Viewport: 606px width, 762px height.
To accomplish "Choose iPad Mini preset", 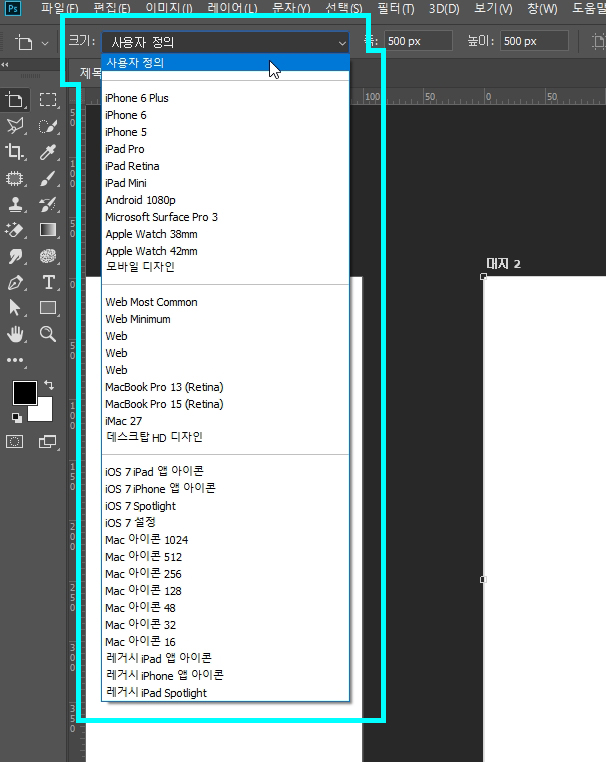I will point(225,183).
